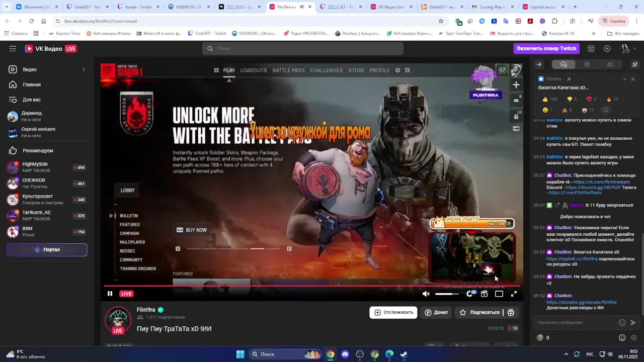The width and height of the screenshot is (644, 362).
Task: Click the pin chat icon
Action: pyautogui.click(x=634, y=64)
